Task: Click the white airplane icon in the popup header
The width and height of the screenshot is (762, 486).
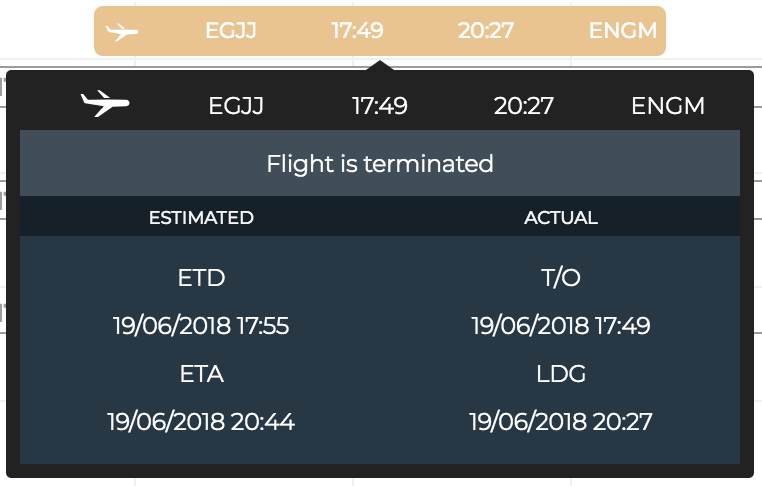Action: 105,103
